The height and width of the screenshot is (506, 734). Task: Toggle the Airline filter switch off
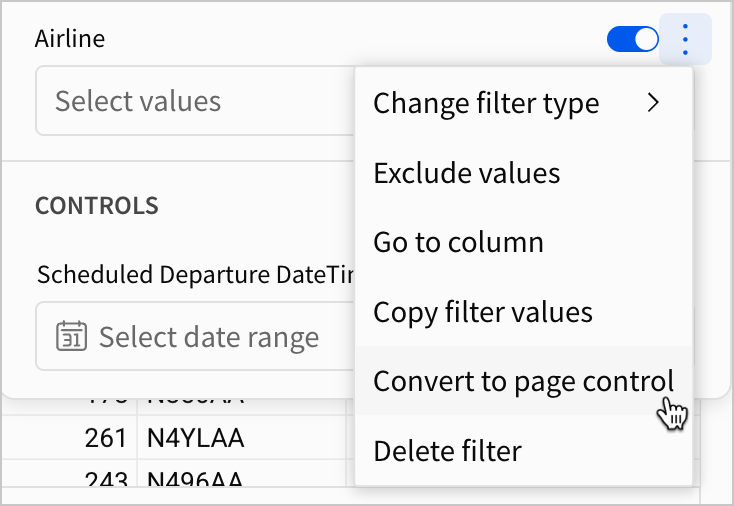point(633,40)
